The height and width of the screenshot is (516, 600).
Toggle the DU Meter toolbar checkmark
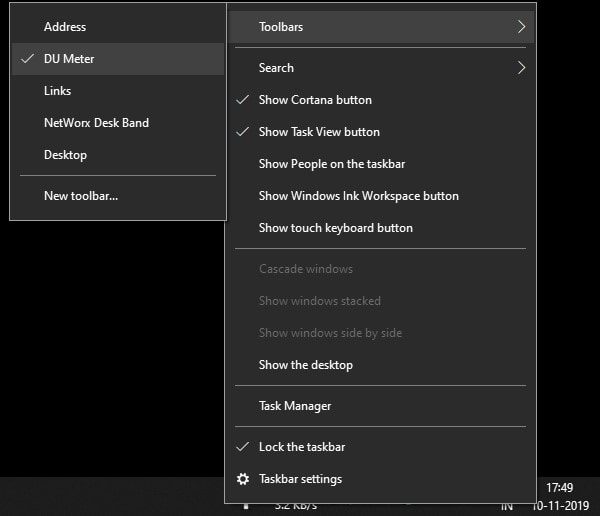tap(27, 59)
